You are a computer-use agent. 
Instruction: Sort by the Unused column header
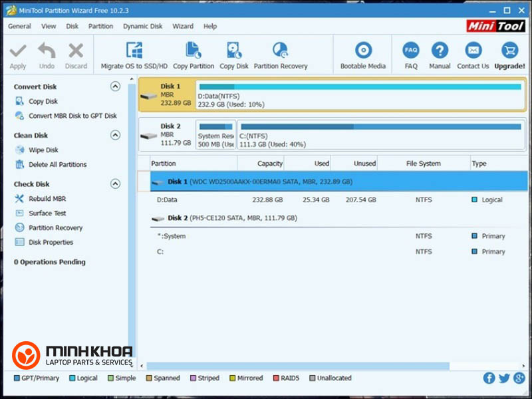click(x=354, y=164)
